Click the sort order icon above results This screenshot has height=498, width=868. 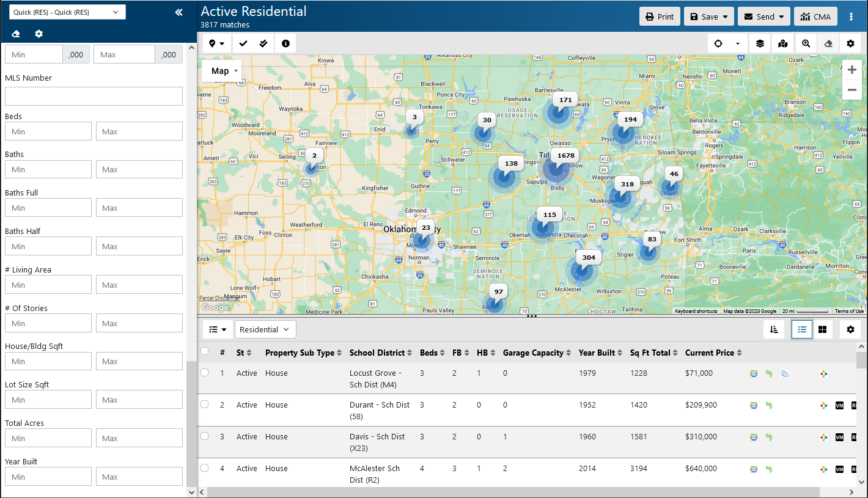coord(774,329)
